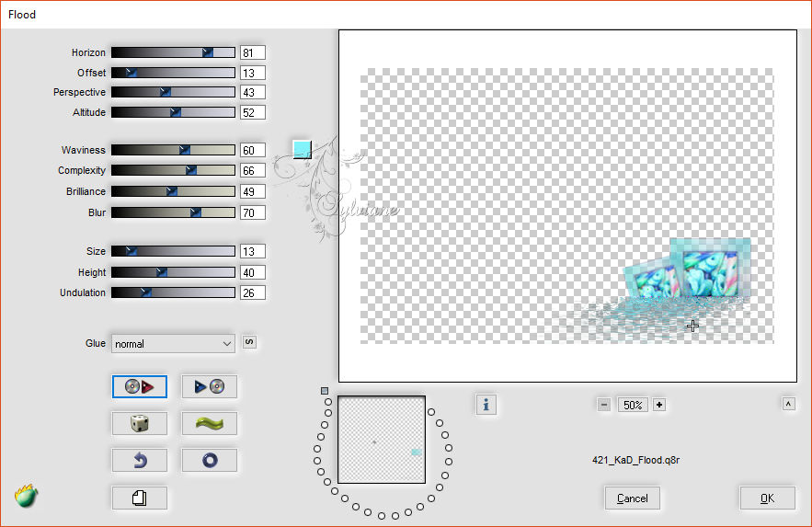Click the Offset slider track

(x=173, y=73)
